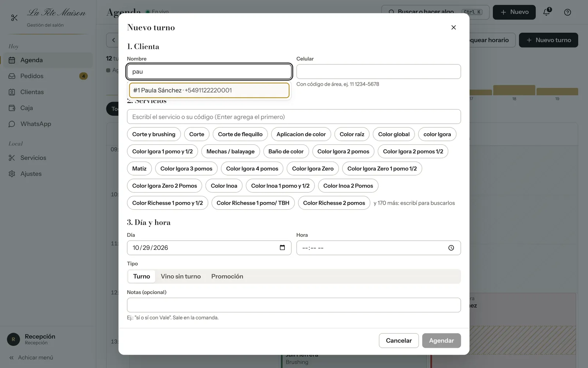Viewport: 588px width, 368px height.
Task: Add the Mechas / balayage service
Action: pyautogui.click(x=230, y=152)
